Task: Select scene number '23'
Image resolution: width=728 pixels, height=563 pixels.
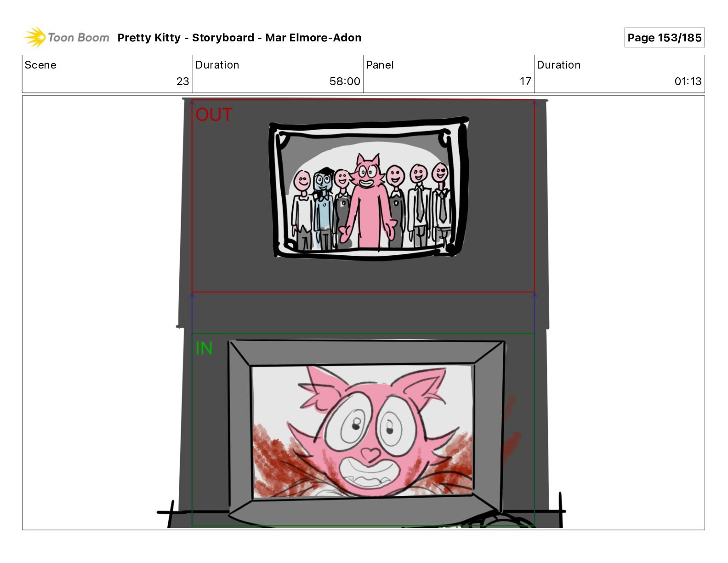Action: (x=182, y=81)
